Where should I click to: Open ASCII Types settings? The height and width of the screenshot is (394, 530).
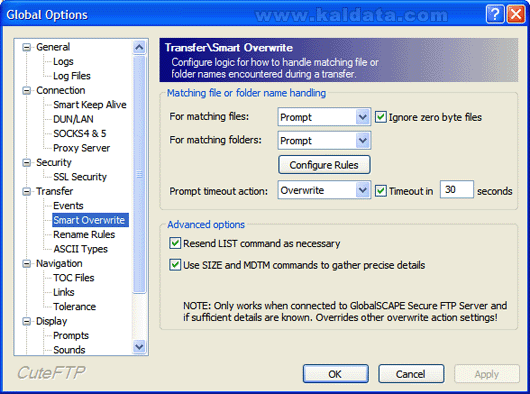tap(80, 249)
